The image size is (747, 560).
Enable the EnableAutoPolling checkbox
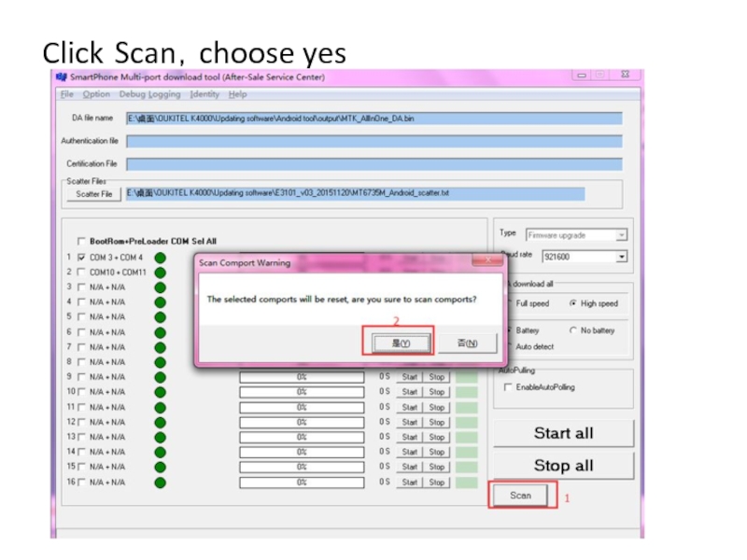(508, 387)
